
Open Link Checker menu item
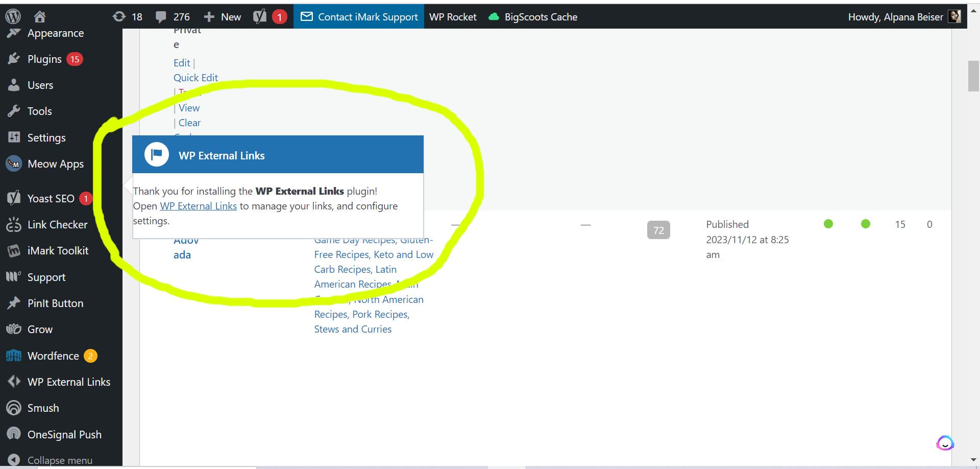tap(57, 225)
